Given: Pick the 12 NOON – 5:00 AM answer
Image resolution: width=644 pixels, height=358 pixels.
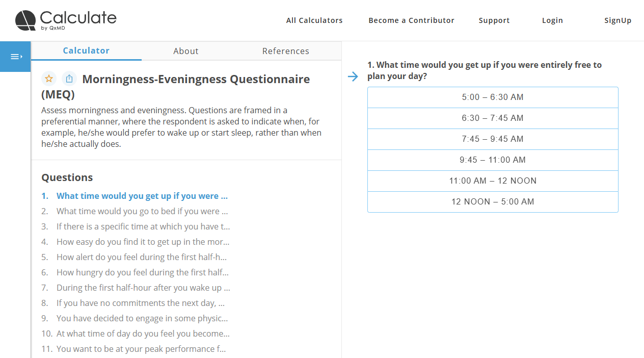Looking at the screenshot, I should pyautogui.click(x=493, y=202).
